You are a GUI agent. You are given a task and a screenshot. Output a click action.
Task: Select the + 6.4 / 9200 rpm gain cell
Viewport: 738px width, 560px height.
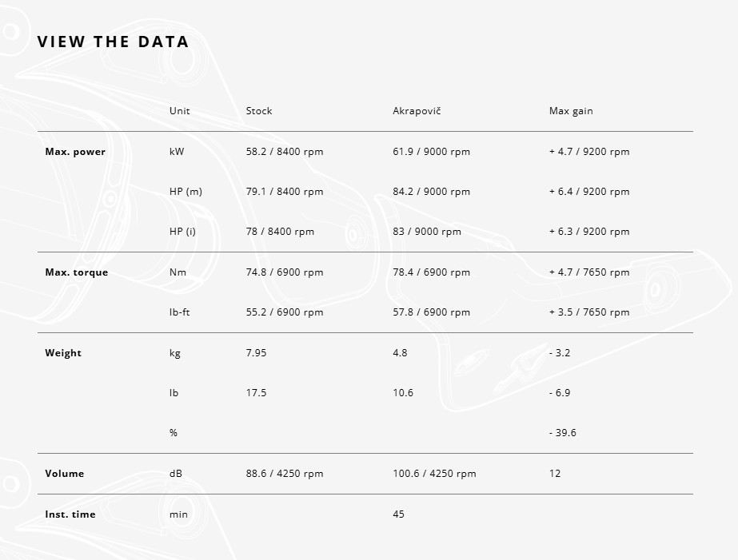point(589,192)
